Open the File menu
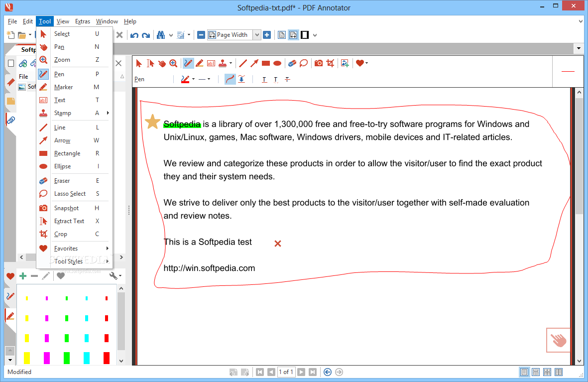Screen dimensions: 588x382 click(x=12, y=21)
